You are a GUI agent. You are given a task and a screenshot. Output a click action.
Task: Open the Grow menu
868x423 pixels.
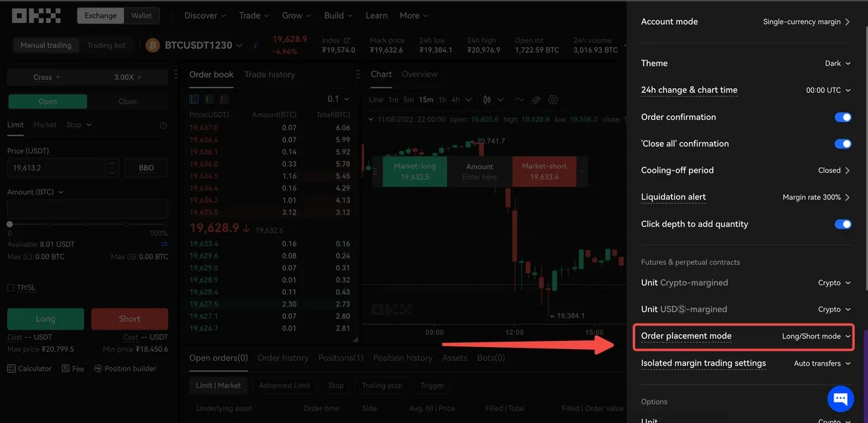[x=296, y=15]
